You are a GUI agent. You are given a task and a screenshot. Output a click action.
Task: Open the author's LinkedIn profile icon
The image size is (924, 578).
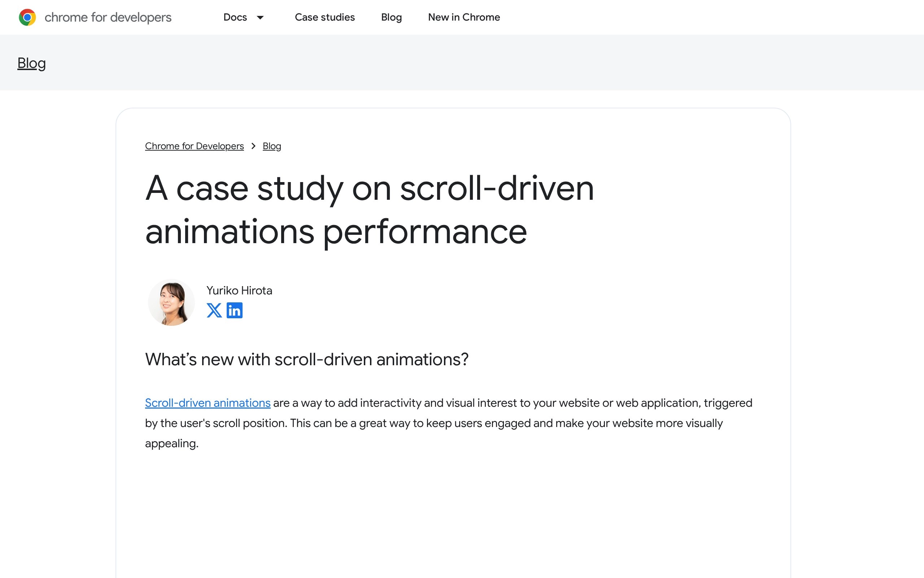point(235,310)
